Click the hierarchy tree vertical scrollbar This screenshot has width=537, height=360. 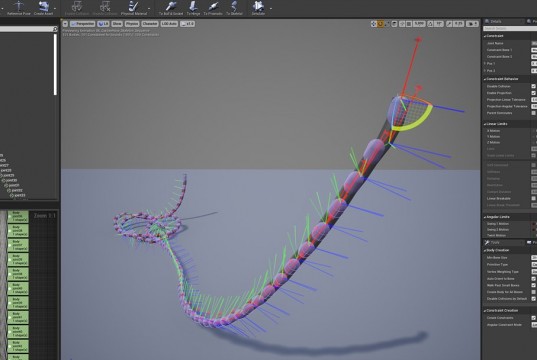click(x=55, y=64)
